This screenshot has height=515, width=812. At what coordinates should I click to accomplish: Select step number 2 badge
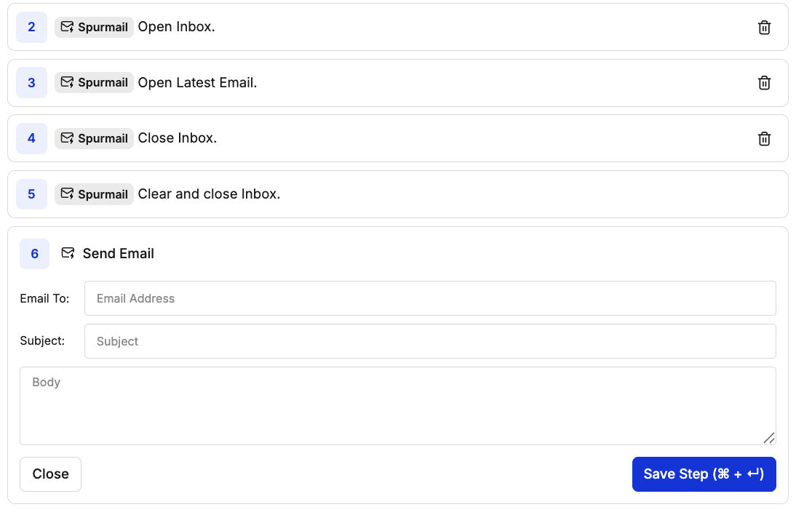click(x=31, y=27)
